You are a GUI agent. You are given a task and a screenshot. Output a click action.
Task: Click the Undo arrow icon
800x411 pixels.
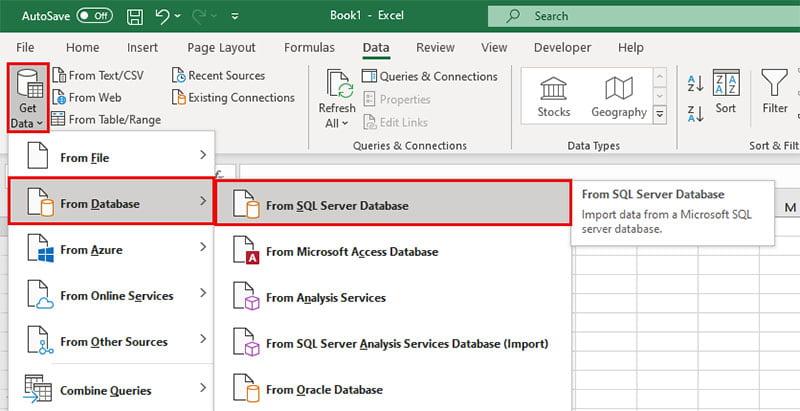click(x=162, y=16)
